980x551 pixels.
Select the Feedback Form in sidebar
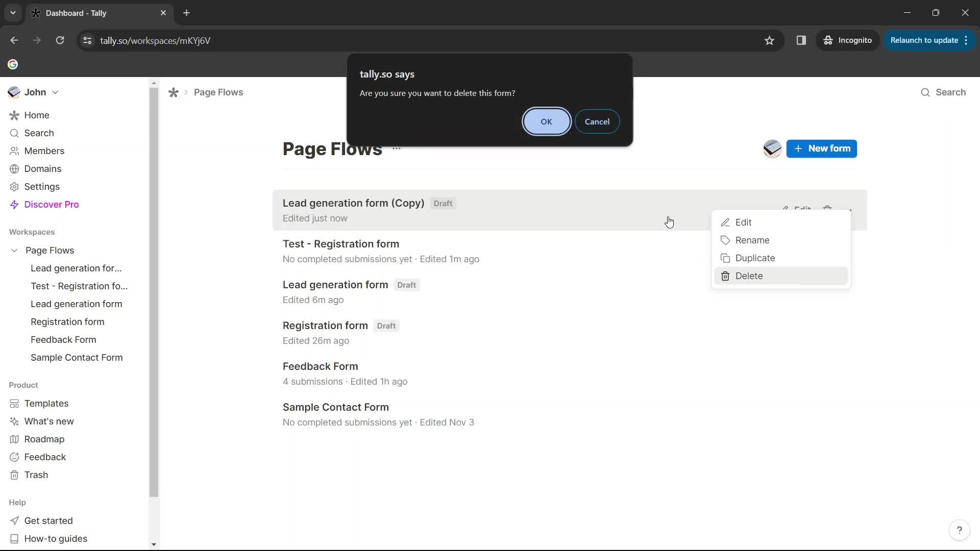tap(64, 339)
